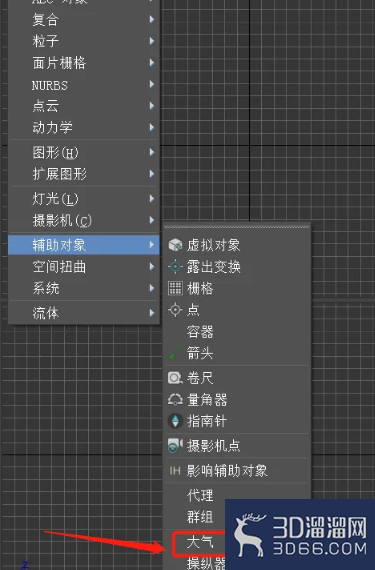This screenshot has height=570, width=375.
Task: Click the 卷尺 tape measure icon
Action: (x=175, y=378)
